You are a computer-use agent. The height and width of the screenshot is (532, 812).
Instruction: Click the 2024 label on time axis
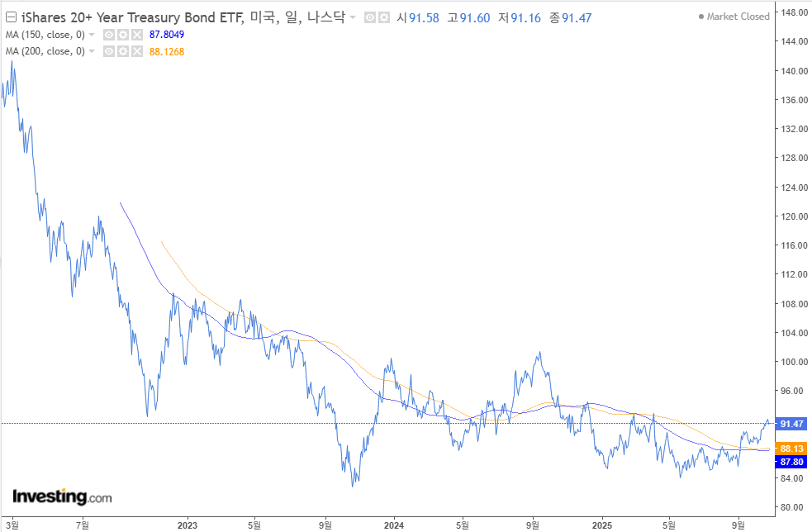point(393,525)
